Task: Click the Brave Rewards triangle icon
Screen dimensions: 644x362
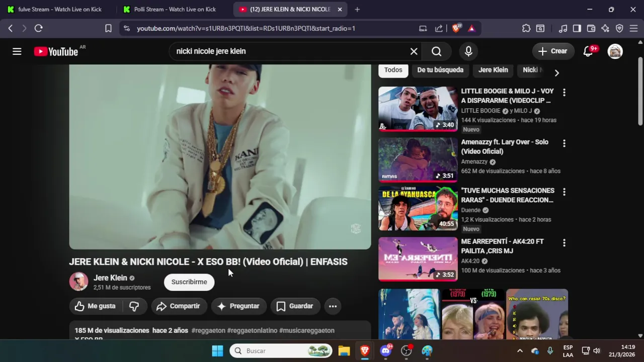Action: click(x=471, y=28)
